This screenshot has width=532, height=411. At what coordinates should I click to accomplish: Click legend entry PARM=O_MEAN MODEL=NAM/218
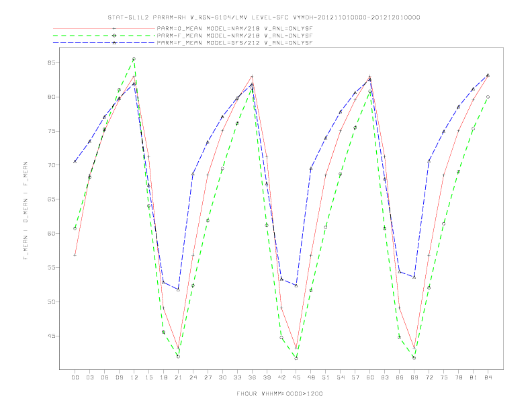[x=234, y=29]
